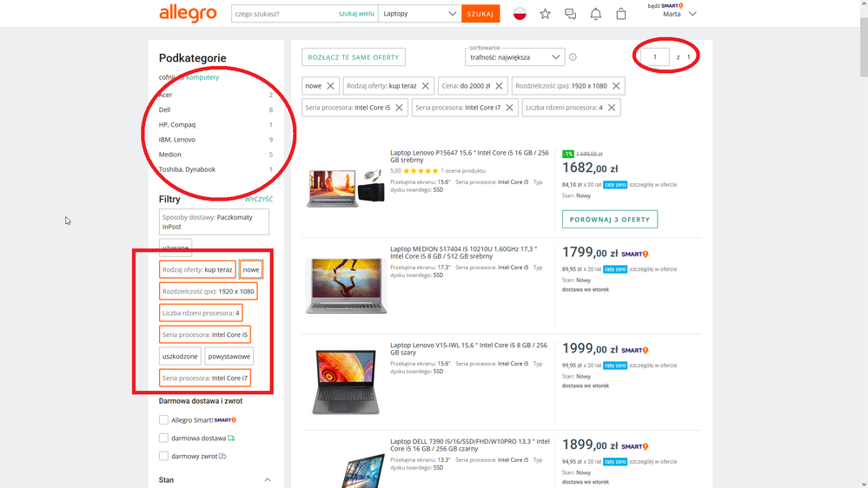Image resolution: width=868 pixels, height=488 pixels.
Task: Select the 'powystawowe' filter tag
Action: click(x=229, y=356)
